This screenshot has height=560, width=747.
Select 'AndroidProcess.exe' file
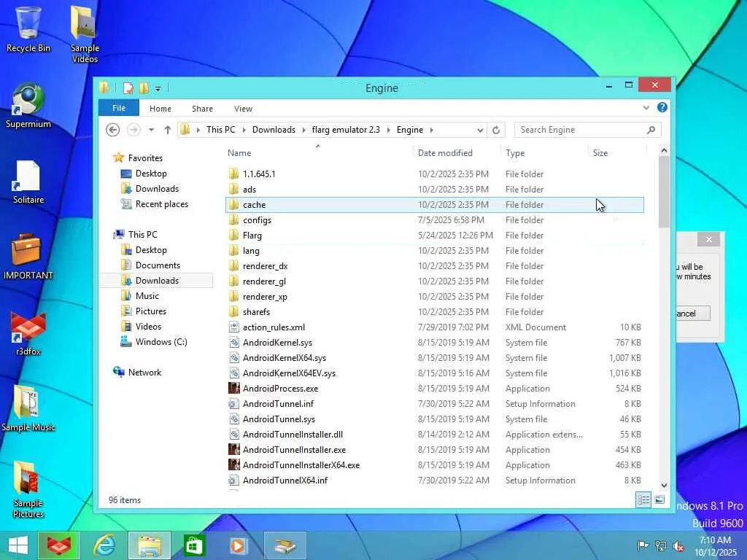point(434,389)
